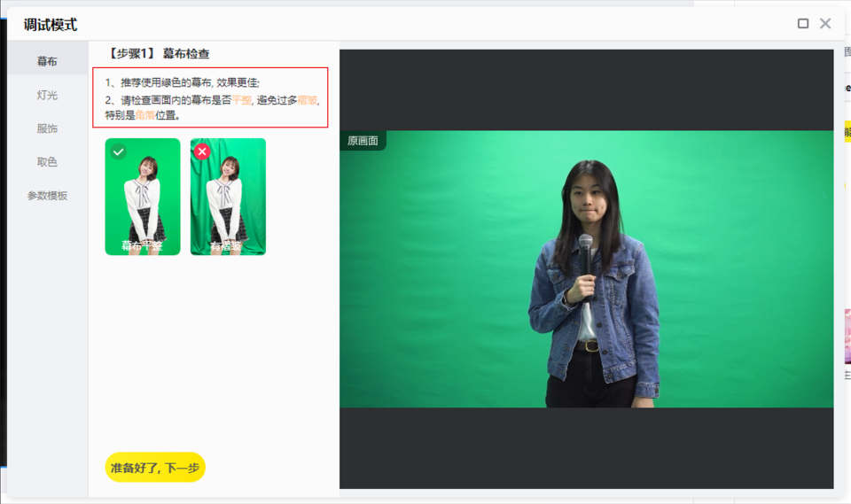
Task: Open the 参数模板 tab
Action: coord(47,195)
